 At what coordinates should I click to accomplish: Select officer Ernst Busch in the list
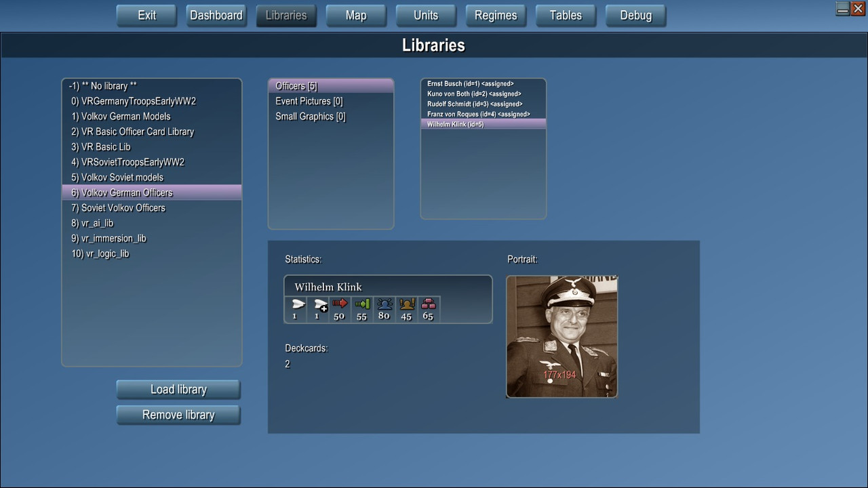(484, 84)
